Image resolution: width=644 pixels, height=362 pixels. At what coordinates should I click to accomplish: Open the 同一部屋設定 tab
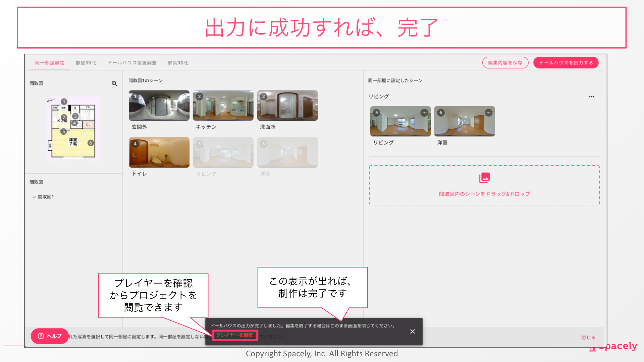pos(50,63)
